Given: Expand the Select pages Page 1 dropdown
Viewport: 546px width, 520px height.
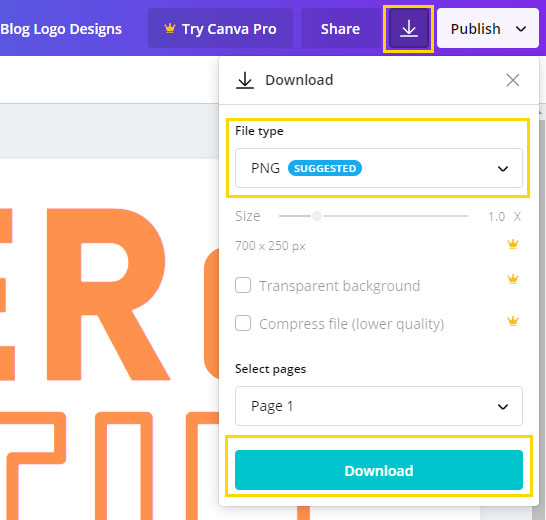Looking at the screenshot, I should (379, 406).
